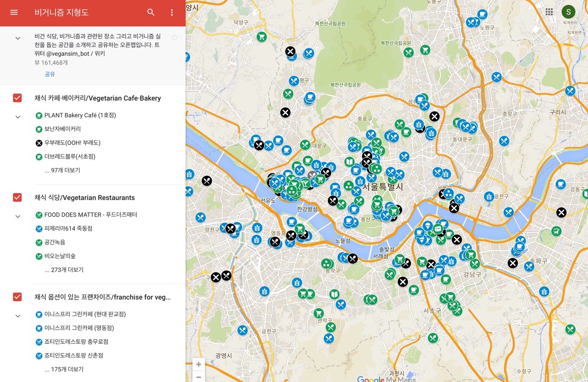Click the zoom in plus button
Image resolution: width=588 pixels, height=382 pixels.
click(x=198, y=365)
